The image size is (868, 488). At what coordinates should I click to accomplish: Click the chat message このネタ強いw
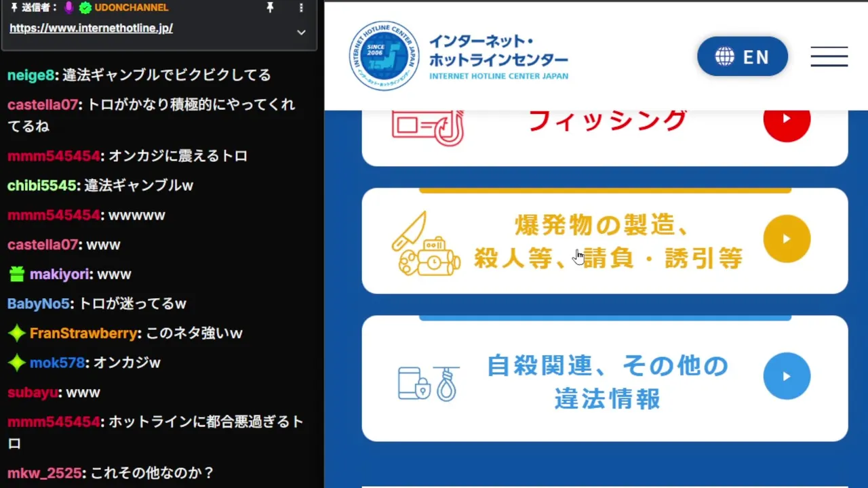pyautogui.click(x=194, y=333)
